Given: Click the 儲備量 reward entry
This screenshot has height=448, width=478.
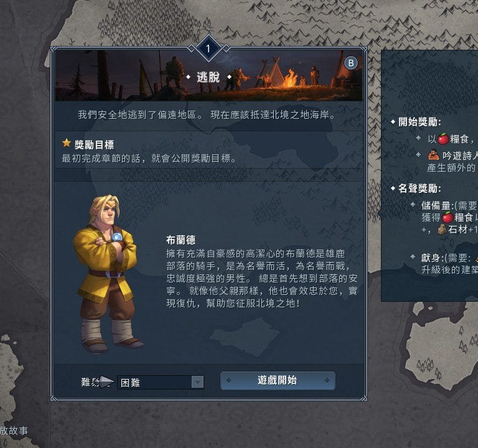Looking at the screenshot, I should (449, 217).
